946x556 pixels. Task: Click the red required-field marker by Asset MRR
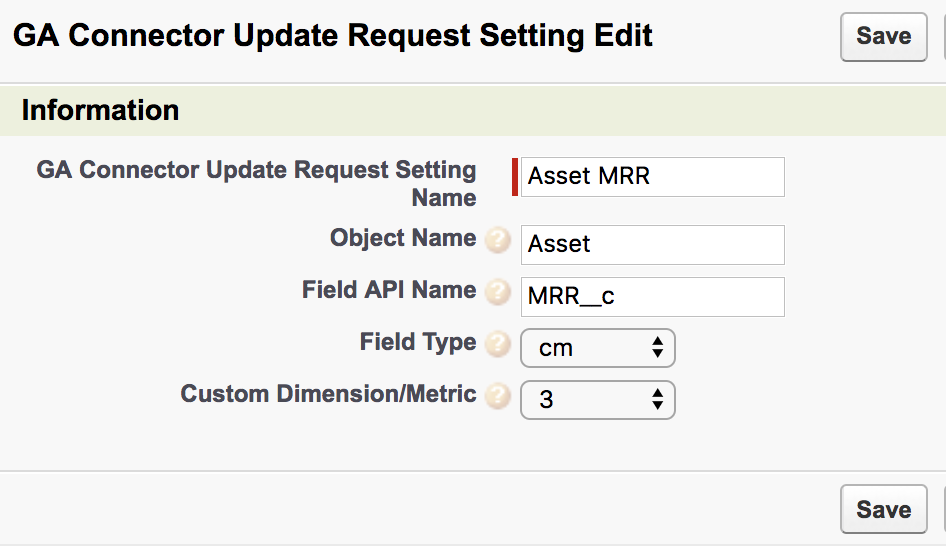click(515, 177)
